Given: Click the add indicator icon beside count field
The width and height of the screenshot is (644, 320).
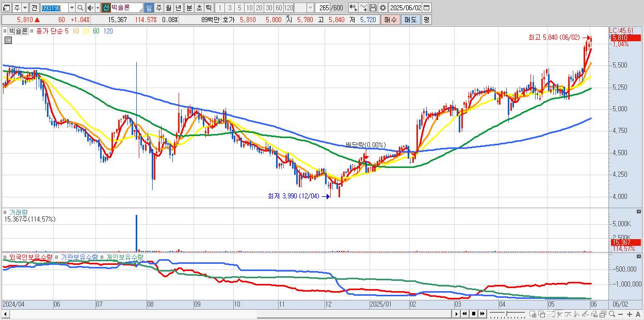Looking at the screenshot, I should pos(353,8).
